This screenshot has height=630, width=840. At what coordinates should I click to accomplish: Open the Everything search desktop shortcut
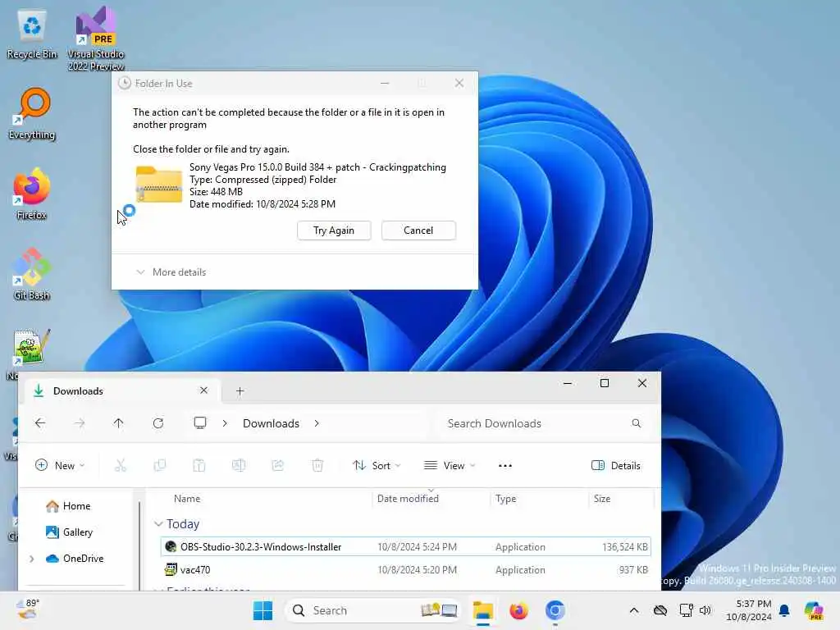click(32, 113)
